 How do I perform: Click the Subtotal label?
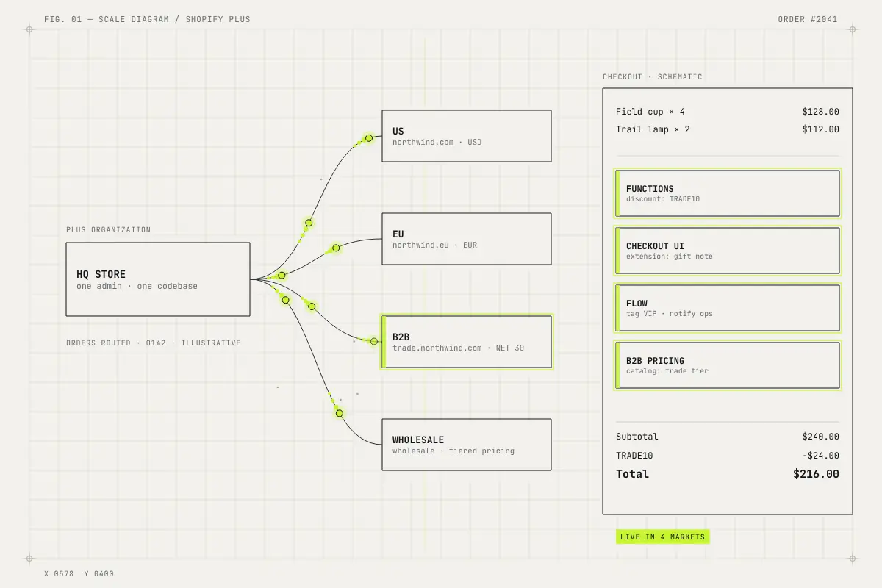(637, 437)
